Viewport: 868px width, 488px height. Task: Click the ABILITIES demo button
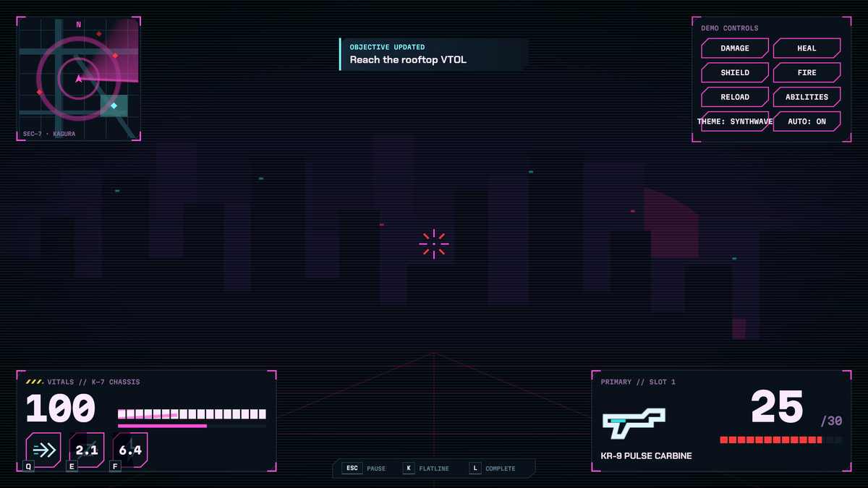(807, 97)
